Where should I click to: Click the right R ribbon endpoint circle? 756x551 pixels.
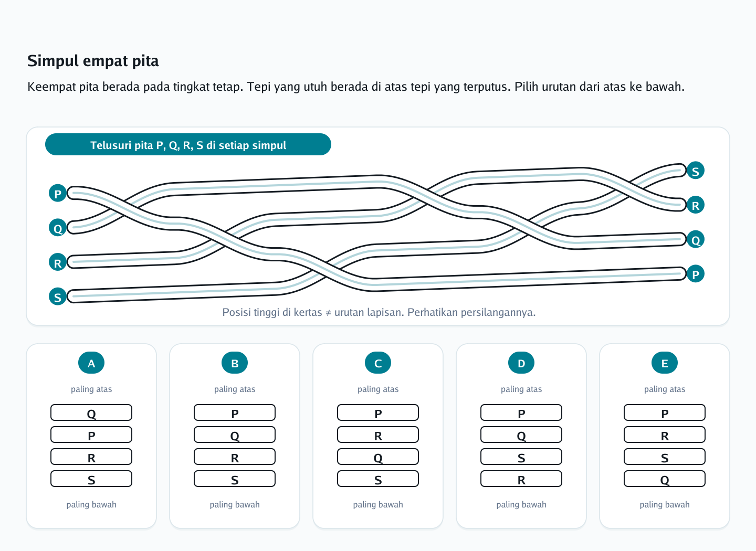point(696,205)
